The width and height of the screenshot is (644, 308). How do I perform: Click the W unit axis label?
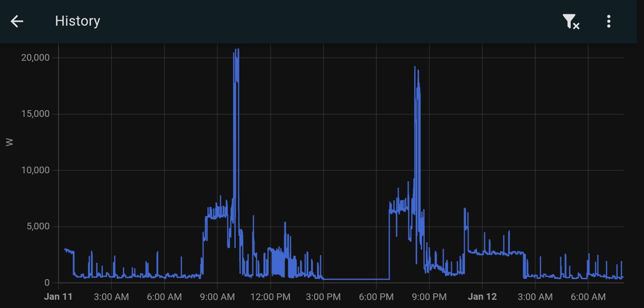pos(9,142)
